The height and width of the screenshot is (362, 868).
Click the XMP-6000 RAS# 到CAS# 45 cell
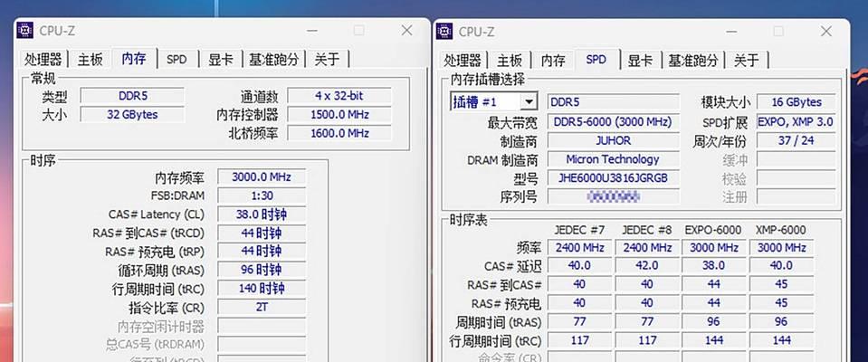coord(781,284)
